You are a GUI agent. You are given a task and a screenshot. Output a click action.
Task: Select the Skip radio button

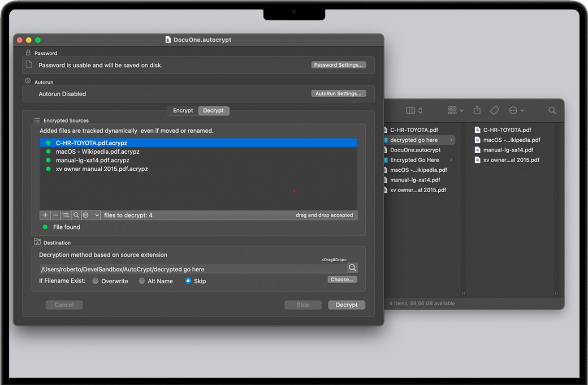tap(188, 281)
